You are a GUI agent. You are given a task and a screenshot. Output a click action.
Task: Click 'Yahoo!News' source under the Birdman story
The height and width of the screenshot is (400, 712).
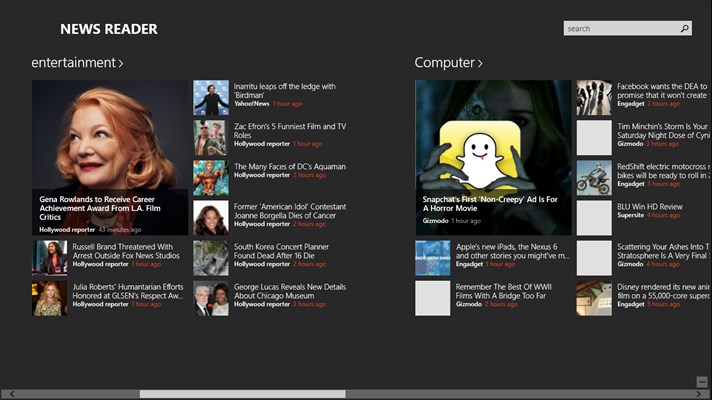tap(252, 104)
